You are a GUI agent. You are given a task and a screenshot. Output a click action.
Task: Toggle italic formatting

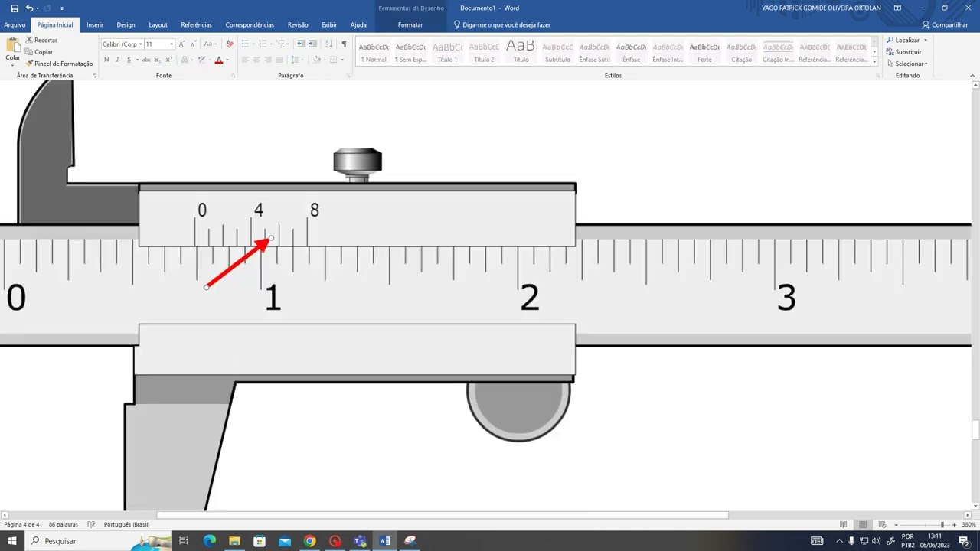[x=117, y=60]
